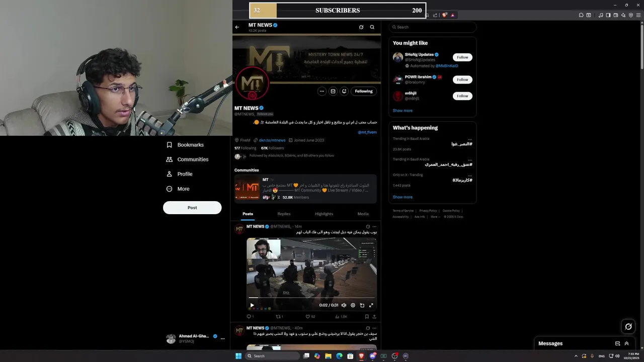Switch to the Posts tab
The height and width of the screenshot is (362, 644).
tap(248, 214)
